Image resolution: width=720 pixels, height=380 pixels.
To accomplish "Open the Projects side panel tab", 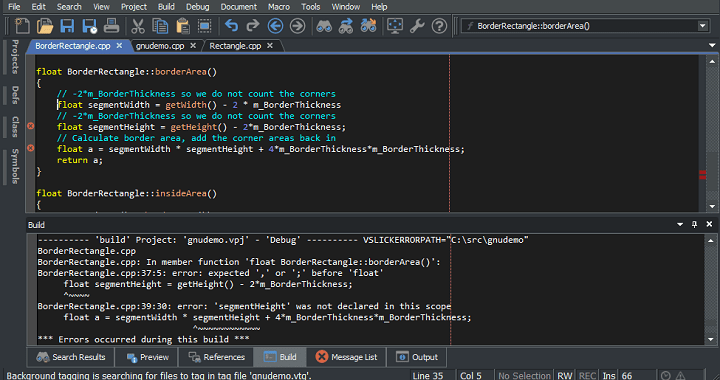I will tap(15, 57).
